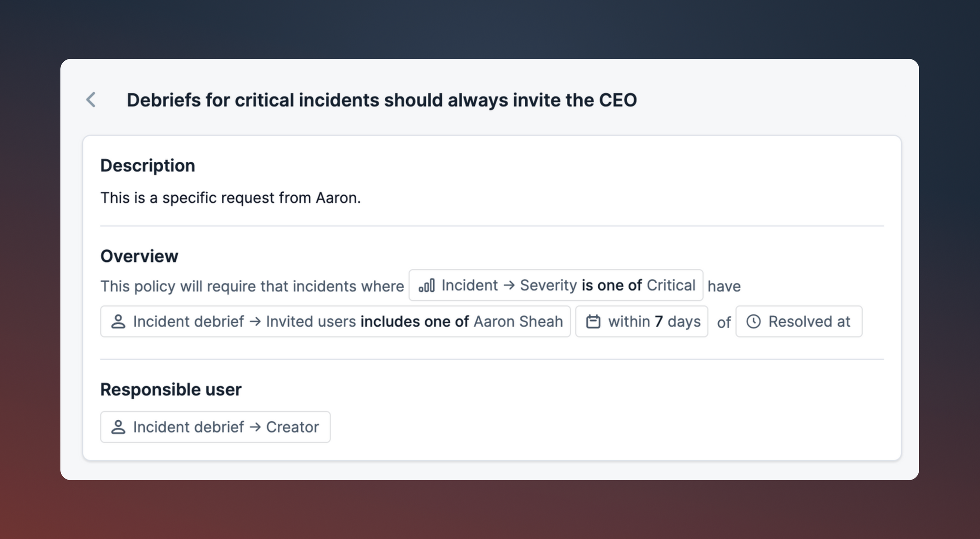
Task: Click the Aaron Sheah name text
Action: 518,322
